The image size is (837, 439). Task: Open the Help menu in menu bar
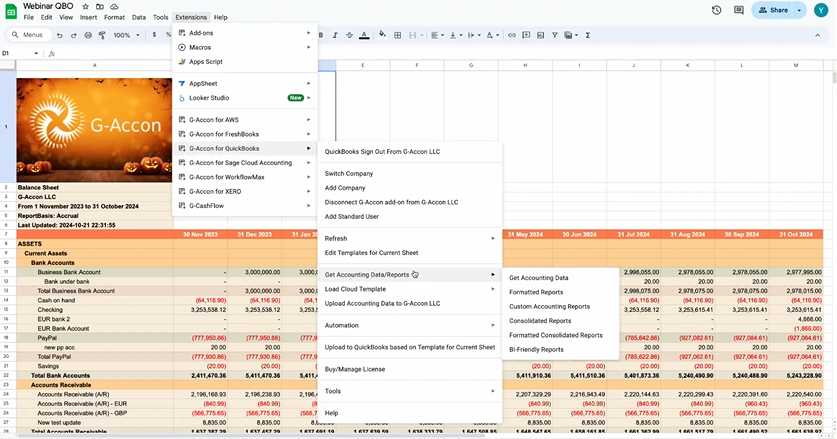click(x=220, y=17)
